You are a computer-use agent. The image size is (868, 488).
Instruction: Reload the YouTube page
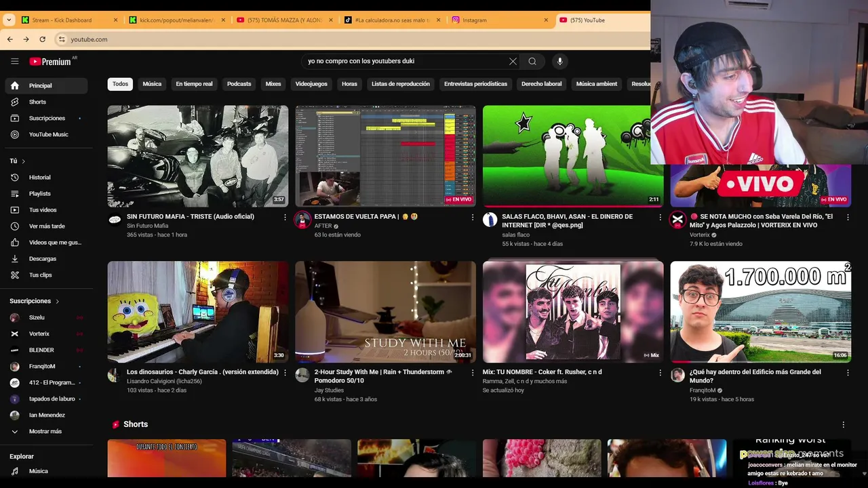pyautogui.click(x=42, y=39)
